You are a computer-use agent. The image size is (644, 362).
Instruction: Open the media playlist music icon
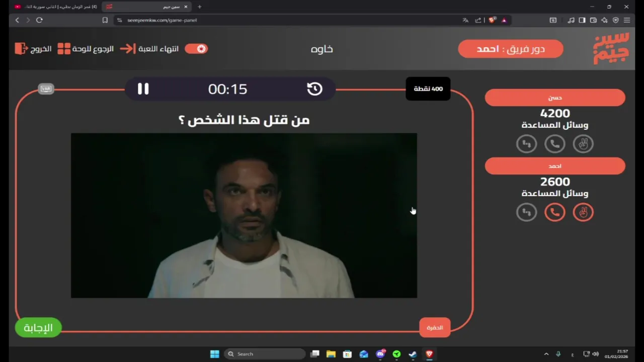(x=571, y=20)
